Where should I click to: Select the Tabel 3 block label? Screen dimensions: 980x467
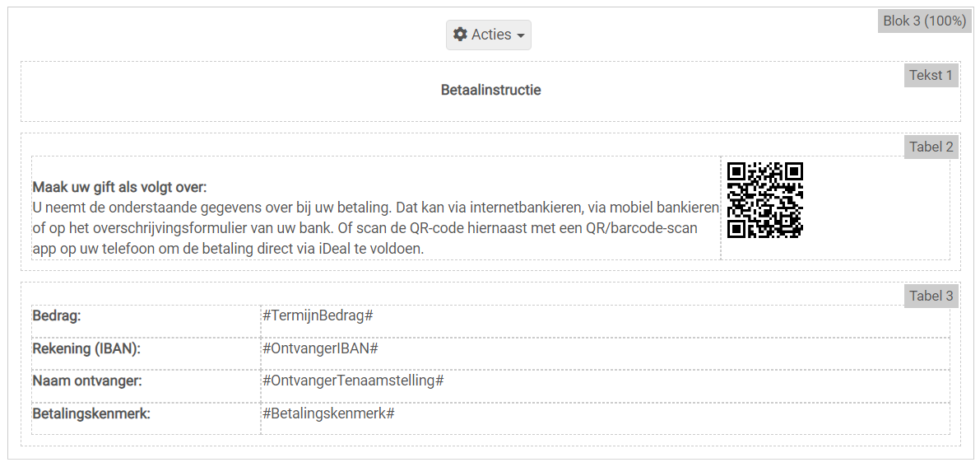tap(931, 296)
